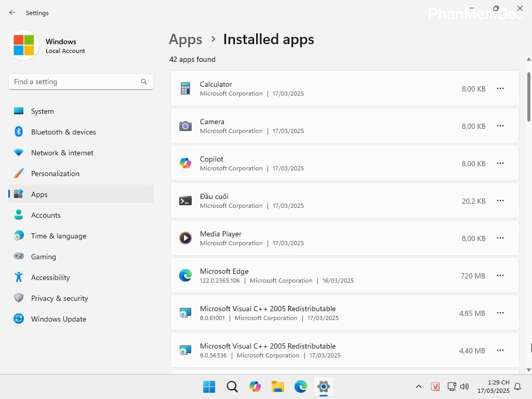Select Privacy & security in sidebar
This screenshot has width=532, height=399.
[59, 298]
